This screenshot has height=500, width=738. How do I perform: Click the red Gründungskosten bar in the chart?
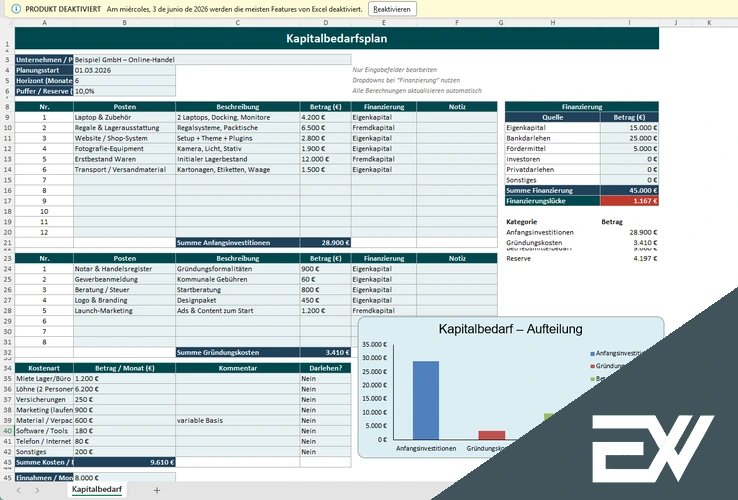[x=492, y=435]
